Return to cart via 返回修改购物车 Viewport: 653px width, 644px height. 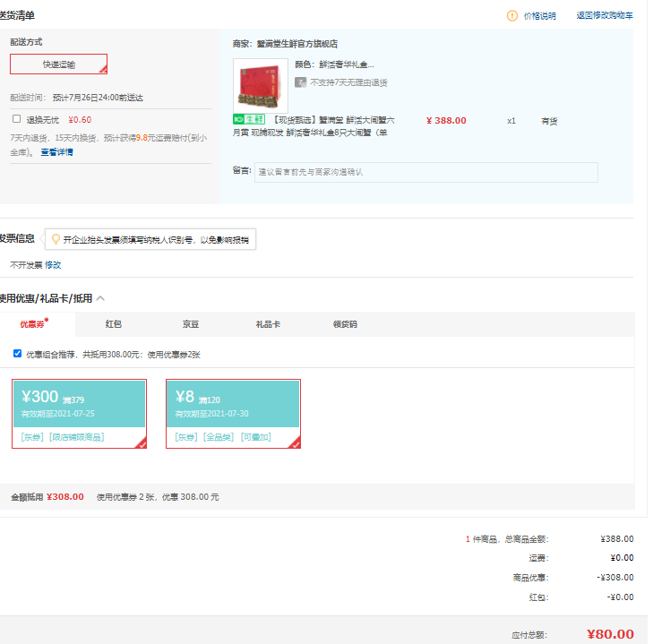pyautogui.click(x=605, y=15)
